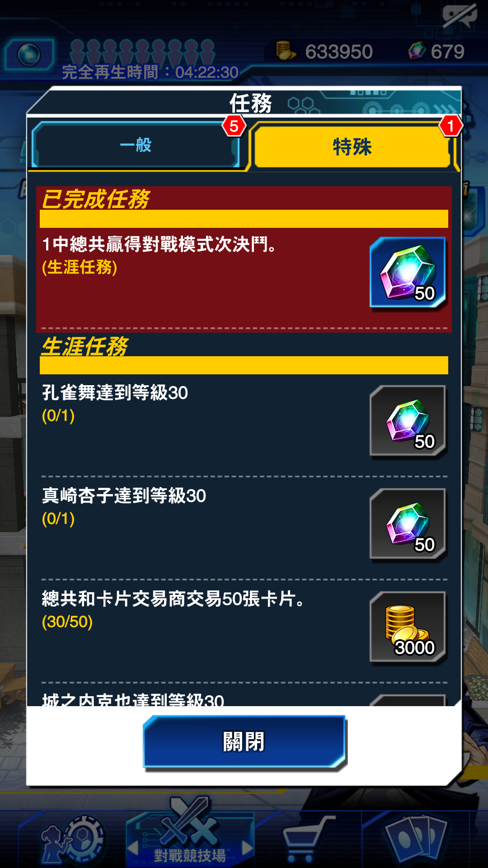488x868 pixels.
Task: Tap the gem reward for 孔雀舞 level 30
Action: click(x=408, y=421)
